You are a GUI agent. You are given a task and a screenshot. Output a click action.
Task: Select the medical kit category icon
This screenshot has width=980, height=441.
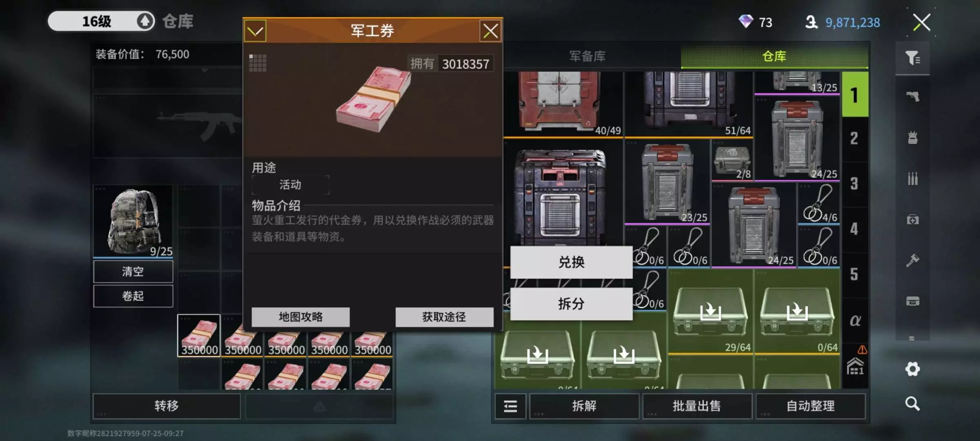(x=913, y=220)
